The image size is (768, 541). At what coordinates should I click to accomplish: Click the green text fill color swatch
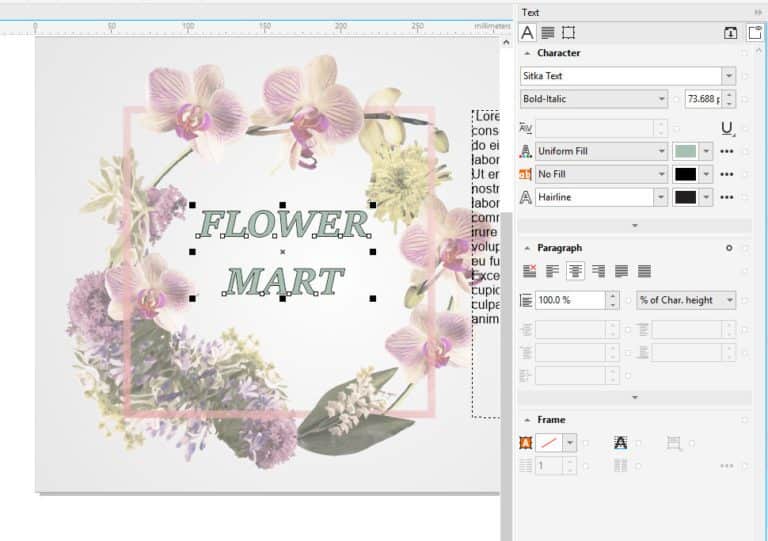point(685,151)
